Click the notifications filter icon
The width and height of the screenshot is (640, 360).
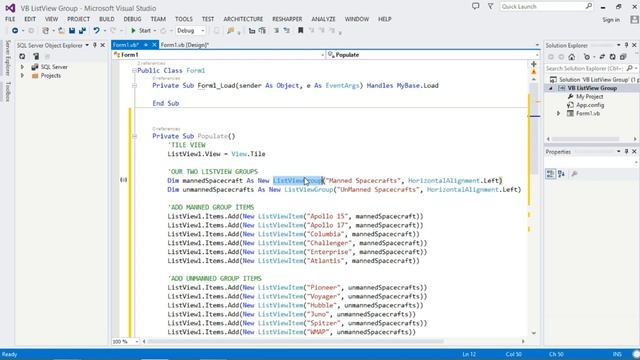[x=490, y=7]
